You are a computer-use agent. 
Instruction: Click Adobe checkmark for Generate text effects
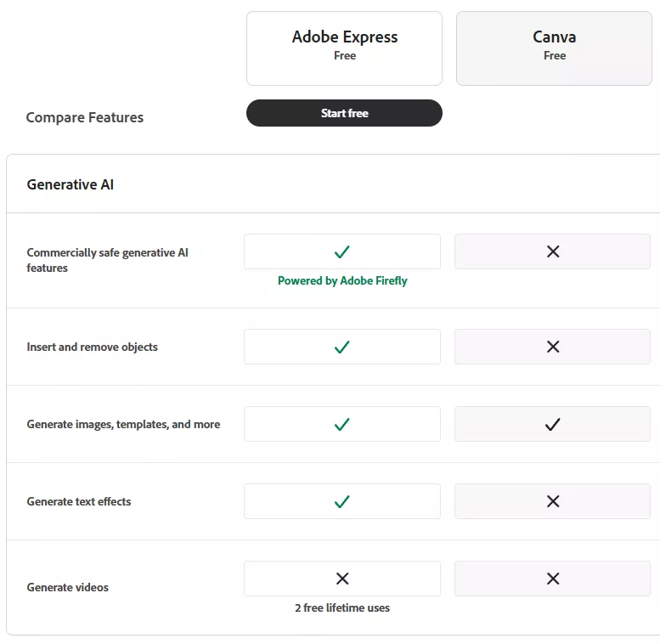(341, 501)
